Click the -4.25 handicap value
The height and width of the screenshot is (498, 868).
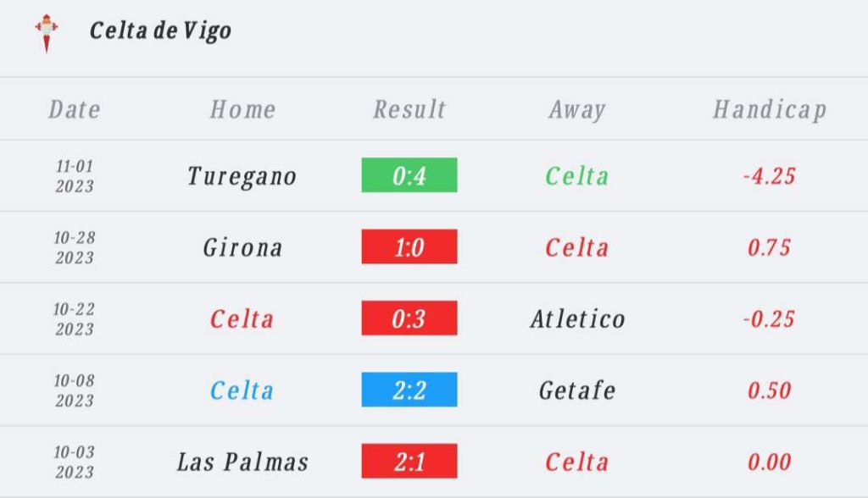pos(770,176)
